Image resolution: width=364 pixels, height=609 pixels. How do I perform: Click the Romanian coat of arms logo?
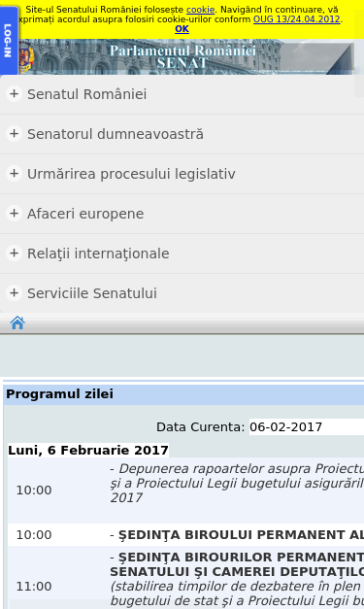coord(26,59)
